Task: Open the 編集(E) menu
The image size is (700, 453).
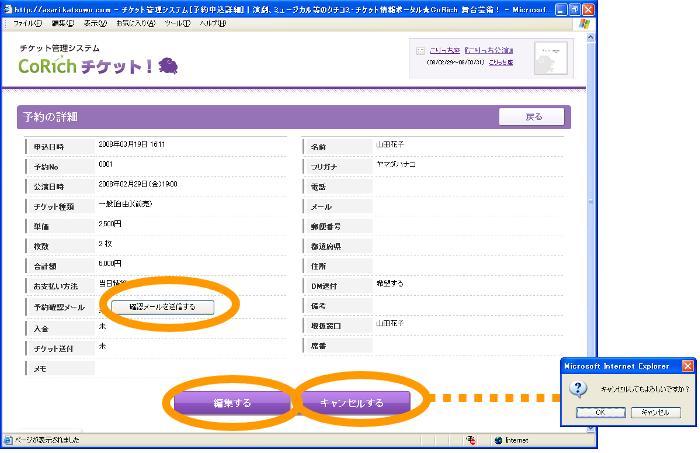Action: [x=62, y=23]
